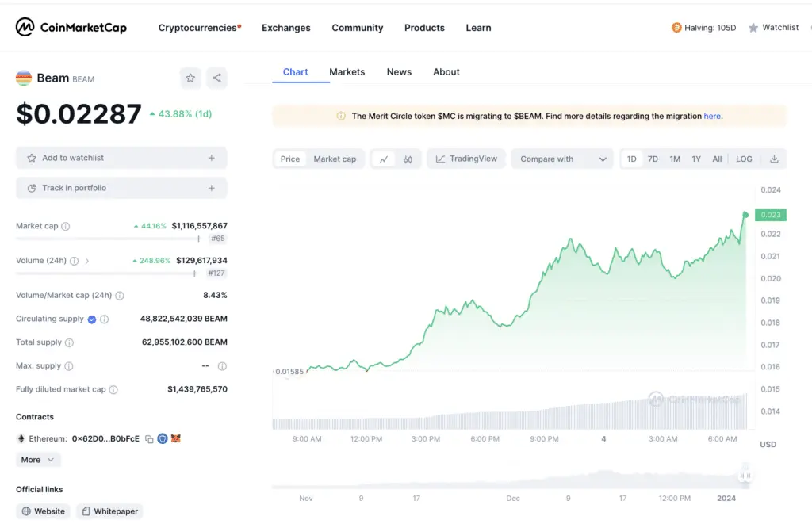
Task: Open the share icon next to Beam
Action: tap(216, 78)
